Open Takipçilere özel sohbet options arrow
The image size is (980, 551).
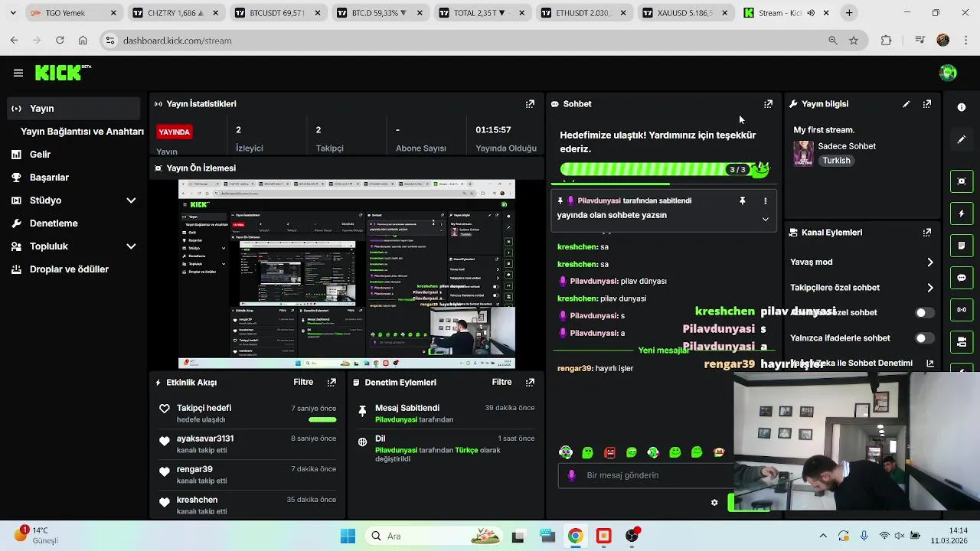coord(930,288)
